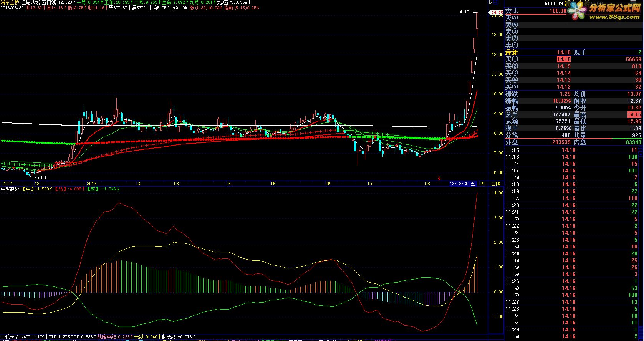644x341 pixels.
Task: Select the 卖② order row
Action: point(574,38)
